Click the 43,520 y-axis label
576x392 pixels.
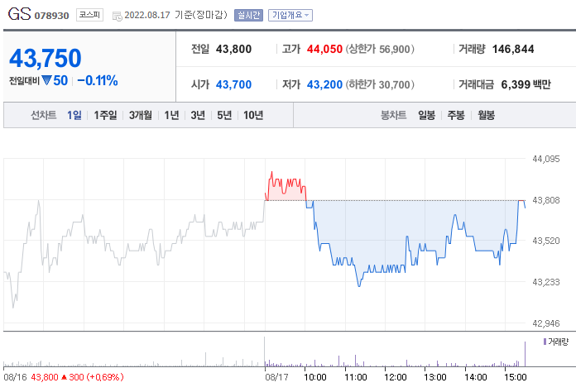coord(546,241)
